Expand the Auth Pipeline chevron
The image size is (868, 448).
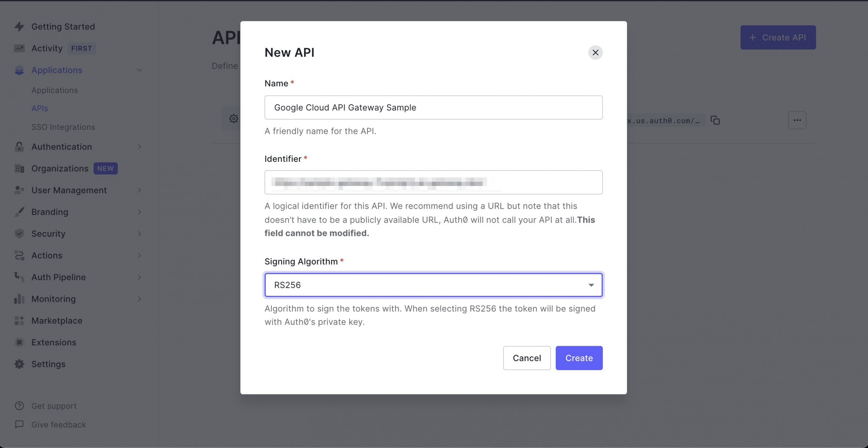tap(139, 277)
